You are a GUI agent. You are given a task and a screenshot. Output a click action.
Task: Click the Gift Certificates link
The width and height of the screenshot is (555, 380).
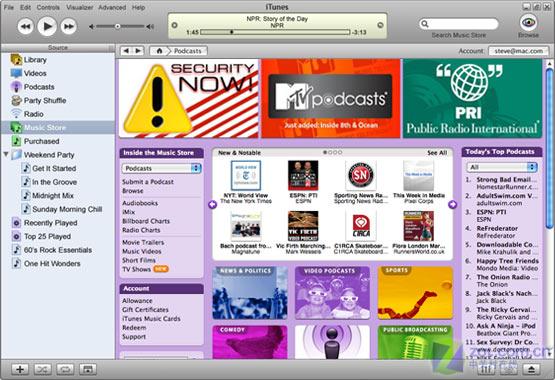[x=145, y=310]
